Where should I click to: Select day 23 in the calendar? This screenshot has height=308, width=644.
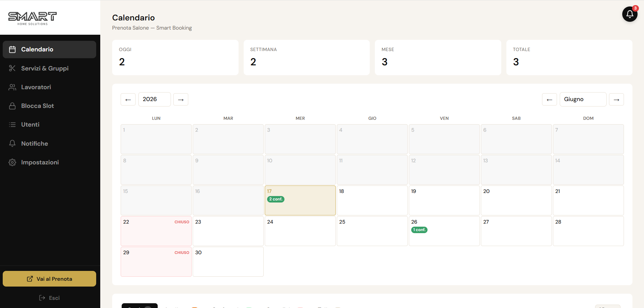point(228,231)
